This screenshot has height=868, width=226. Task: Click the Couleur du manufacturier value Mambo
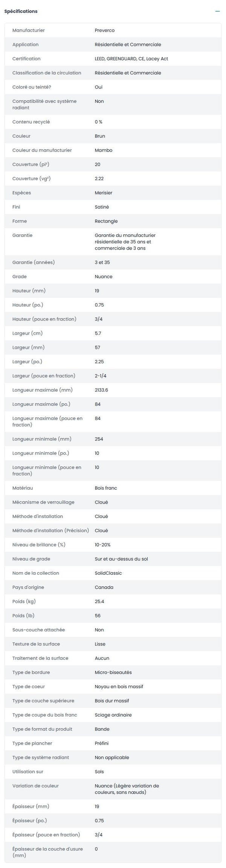pyautogui.click(x=103, y=150)
